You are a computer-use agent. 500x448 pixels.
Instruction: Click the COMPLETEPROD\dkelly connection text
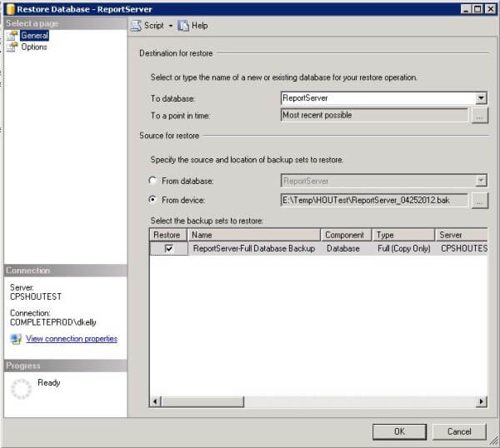tap(53, 322)
